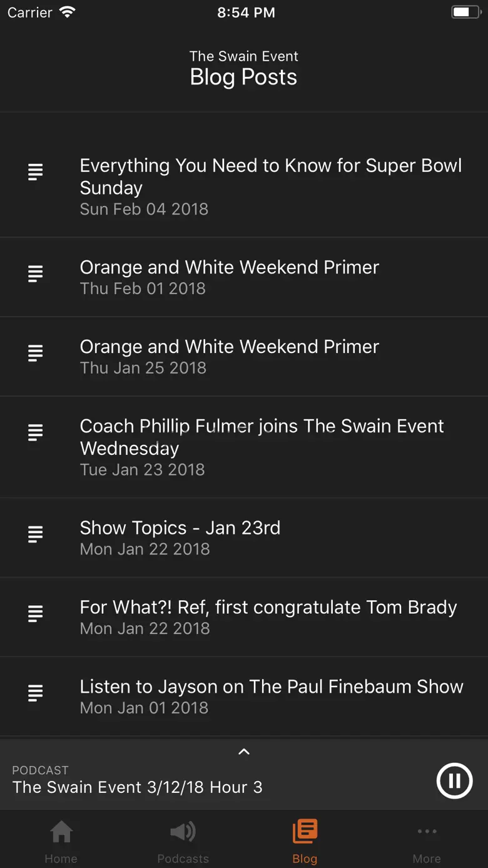
Task: Open Listen to Jayson on The Paul Finebaum Show
Action: (x=244, y=697)
